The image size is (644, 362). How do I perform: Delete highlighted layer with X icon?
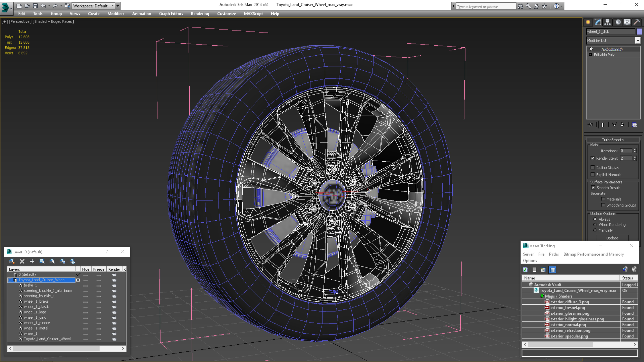(x=22, y=261)
